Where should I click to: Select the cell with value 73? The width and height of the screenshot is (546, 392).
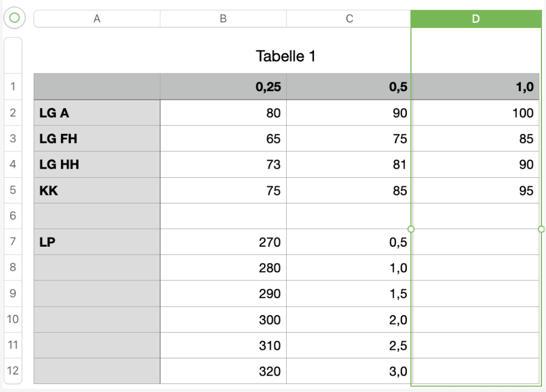(x=223, y=165)
